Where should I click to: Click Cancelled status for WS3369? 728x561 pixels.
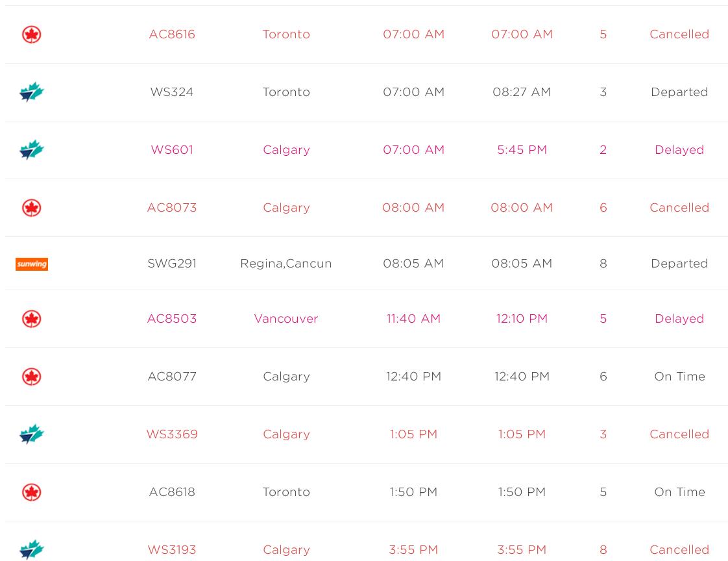pyautogui.click(x=679, y=434)
